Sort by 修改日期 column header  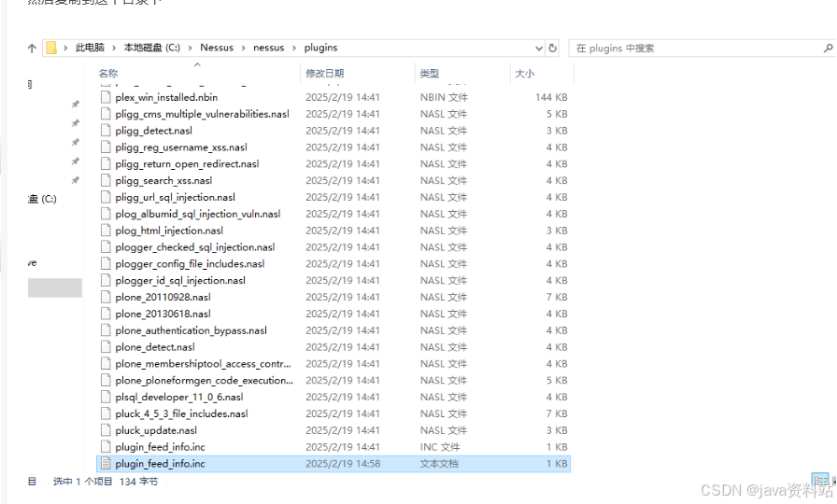(324, 74)
